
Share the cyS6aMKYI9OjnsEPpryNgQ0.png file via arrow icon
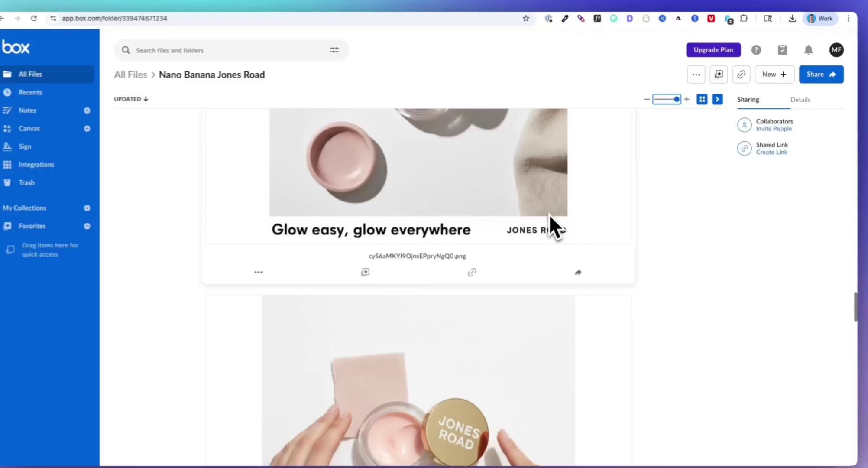tap(578, 272)
